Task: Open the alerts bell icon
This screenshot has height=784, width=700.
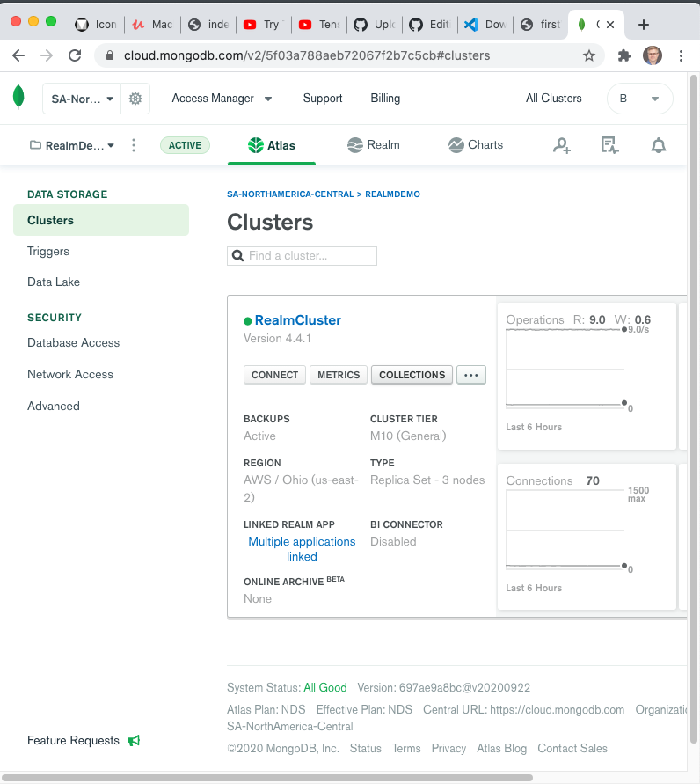Action: [x=659, y=145]
